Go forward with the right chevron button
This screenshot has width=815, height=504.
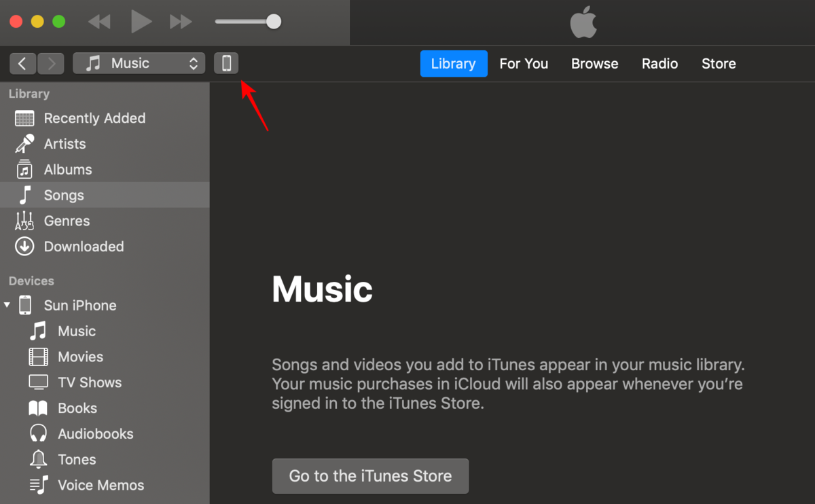pyautogui.click(x=51, y=63)
